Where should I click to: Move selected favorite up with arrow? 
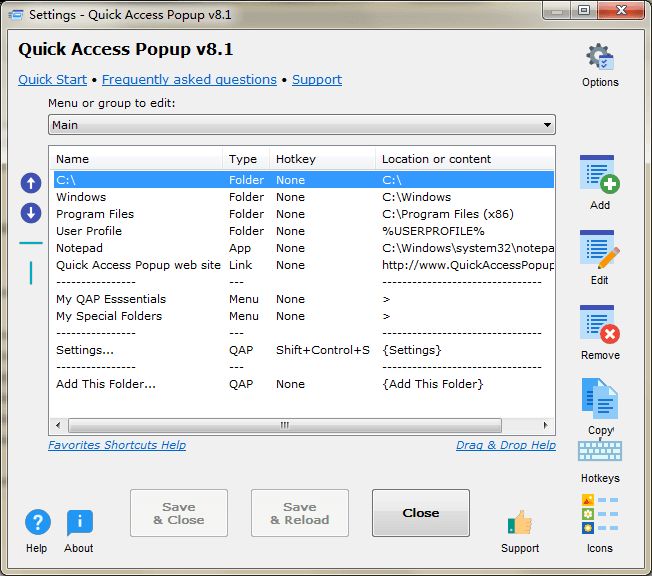31,183
